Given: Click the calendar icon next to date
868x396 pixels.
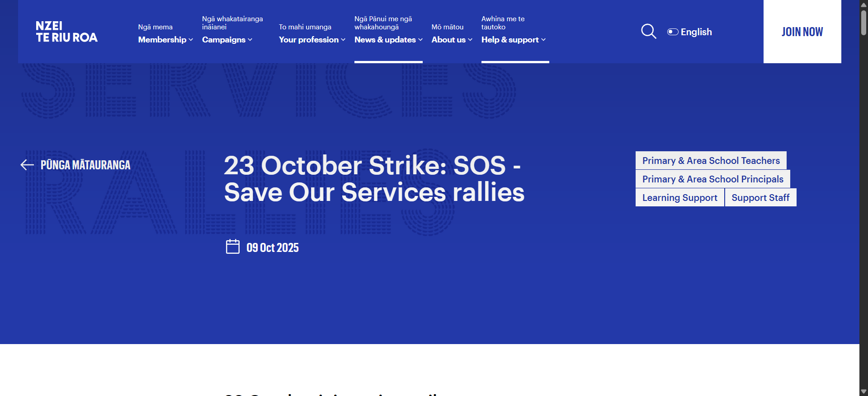Looking at the screenshot, I should pyautogui.click(x=232, y=247).
